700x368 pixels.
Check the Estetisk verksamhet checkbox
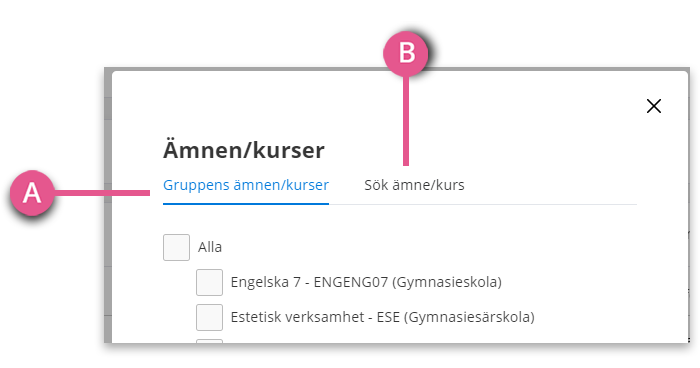209,318
